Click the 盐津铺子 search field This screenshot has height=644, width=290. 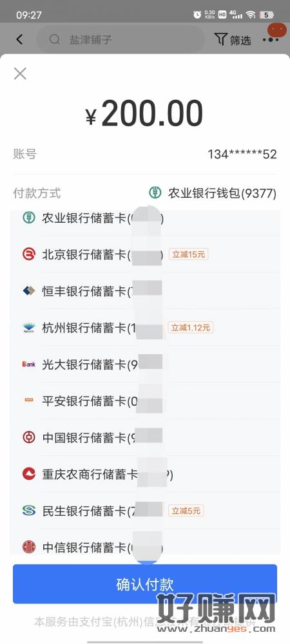(x=120, y=39)
